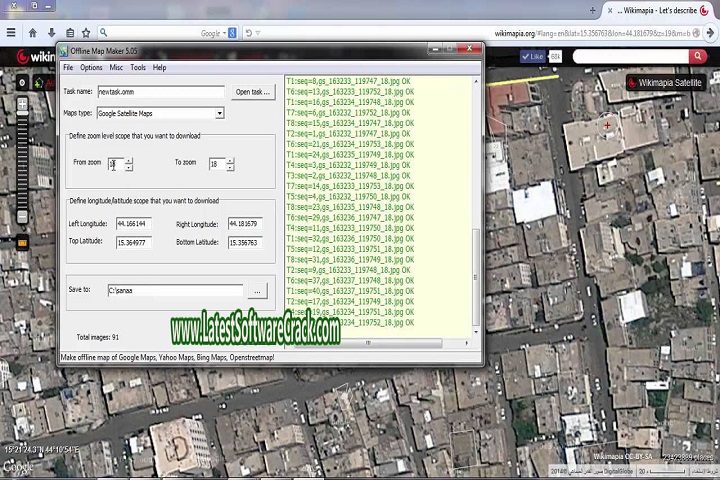Screen dimensions: 720x480
Task: Open the browser hamburger menu
Action: pyautogui.click(x=11, y=33)
